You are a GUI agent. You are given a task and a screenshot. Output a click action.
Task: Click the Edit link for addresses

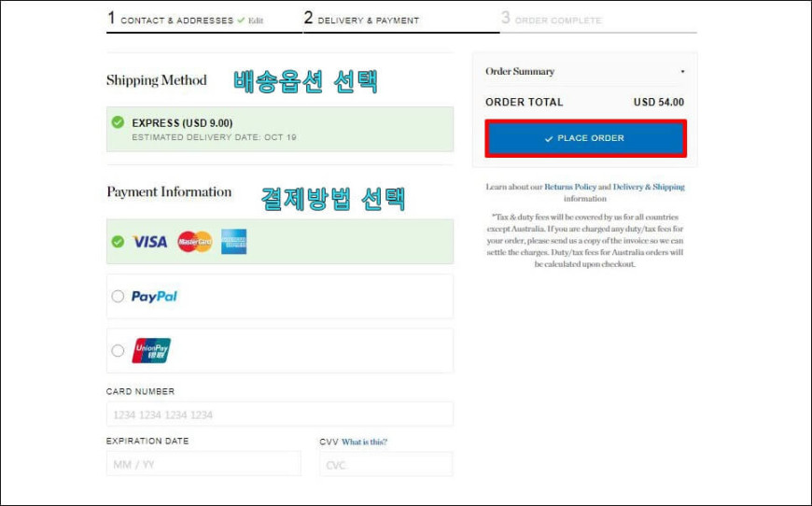(x=256, y=21)
